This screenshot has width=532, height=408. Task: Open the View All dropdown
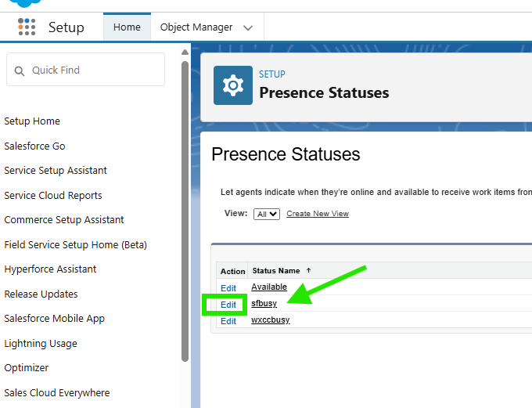point(267,214)
